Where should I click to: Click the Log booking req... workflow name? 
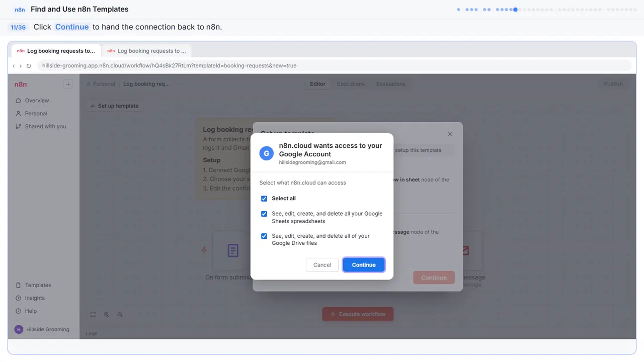coord(146,84)
